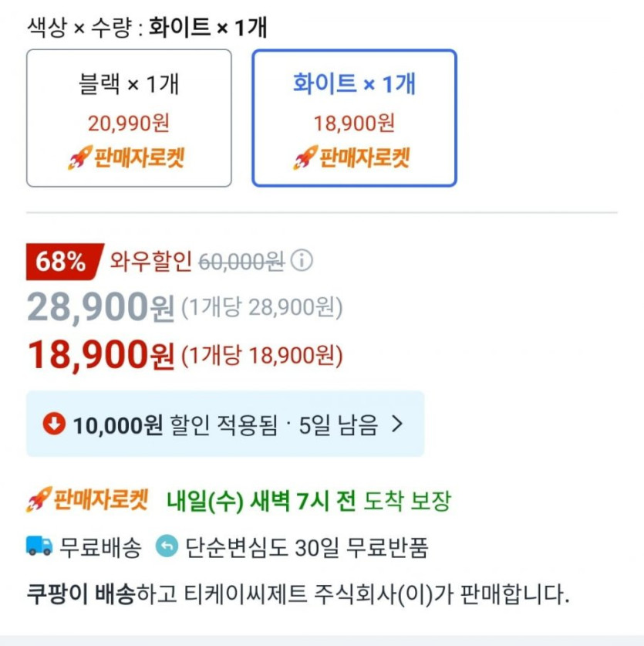
Task: Click the rocket icon in 블랙 option
Action: point(80,158)
